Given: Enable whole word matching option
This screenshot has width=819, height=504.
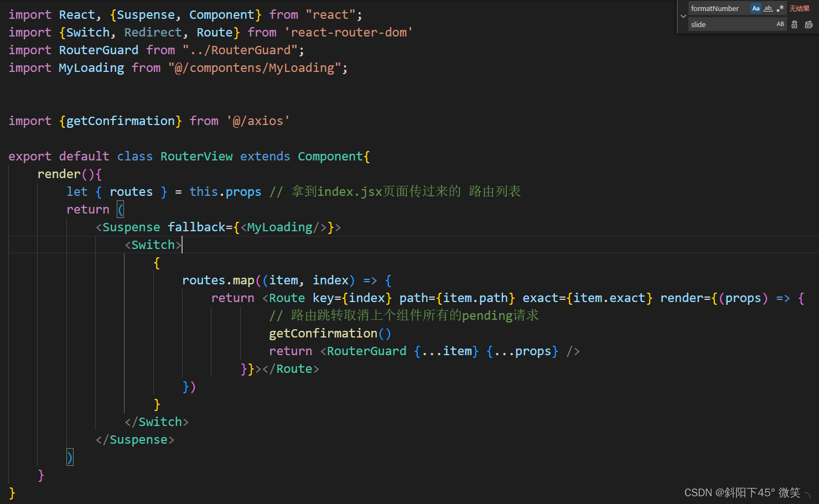Looking at the screenshot, I should 769,8.
